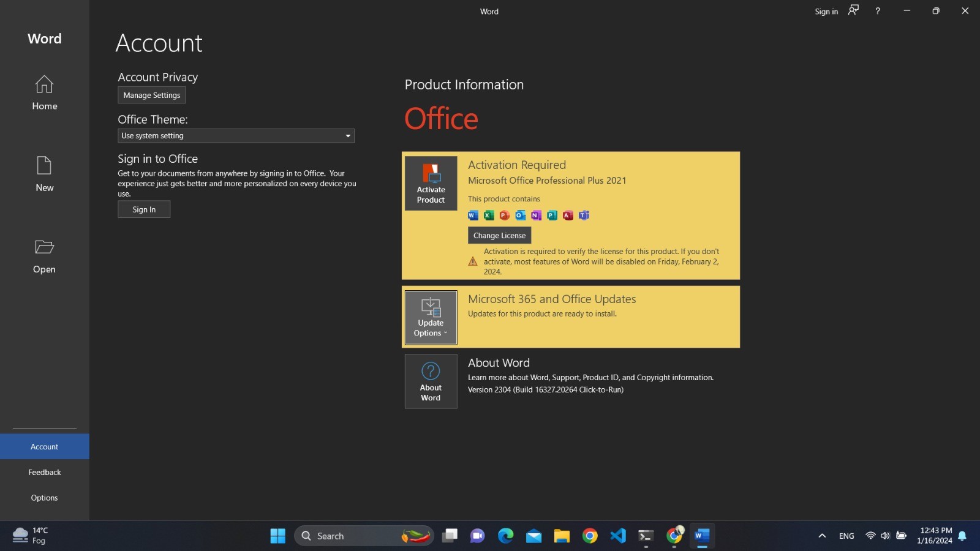Open the Windows Start menu
The width and height of the screenshot is (980, 551).
click(x=277, y=536)
